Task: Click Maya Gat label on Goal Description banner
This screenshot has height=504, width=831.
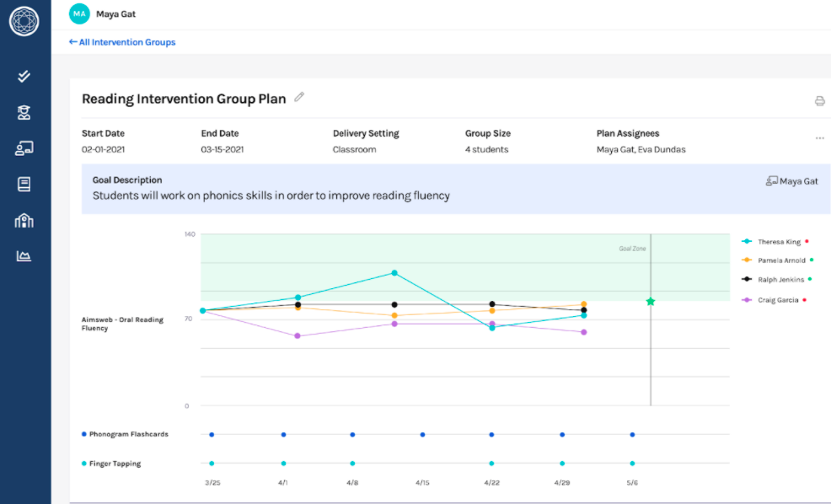Action: click(792, 180)
